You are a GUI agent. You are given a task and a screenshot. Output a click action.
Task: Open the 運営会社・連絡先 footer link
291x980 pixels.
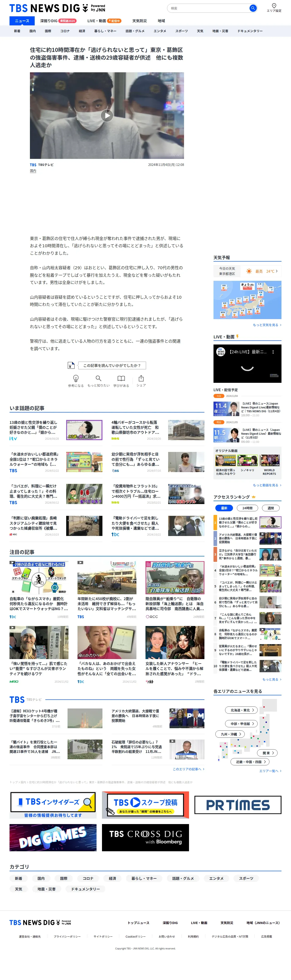[x=30, y=937]
